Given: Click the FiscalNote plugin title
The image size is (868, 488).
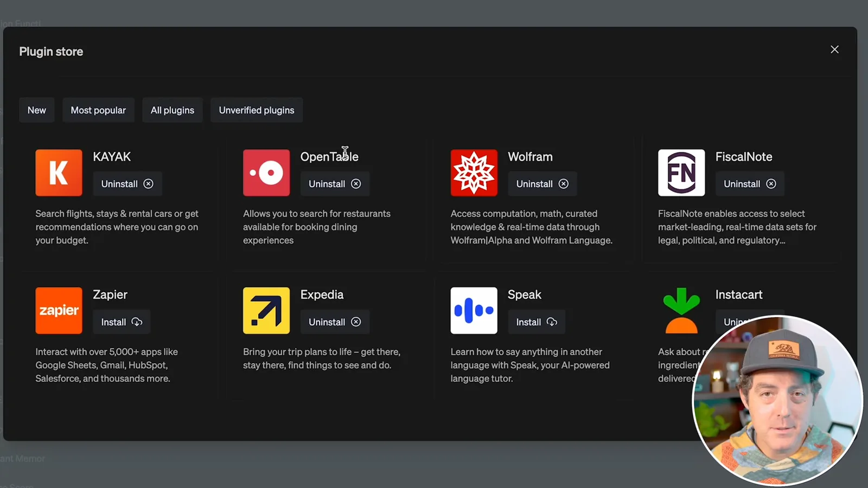Looking at the screenshot, I should click(744, 157).
